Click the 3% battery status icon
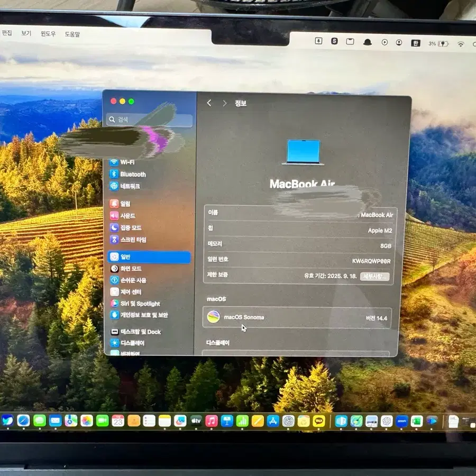 [x=438, y=44]
